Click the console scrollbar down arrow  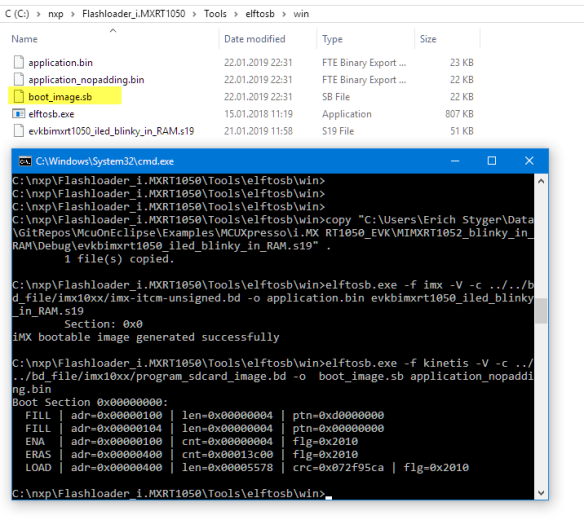coord(541,493)
